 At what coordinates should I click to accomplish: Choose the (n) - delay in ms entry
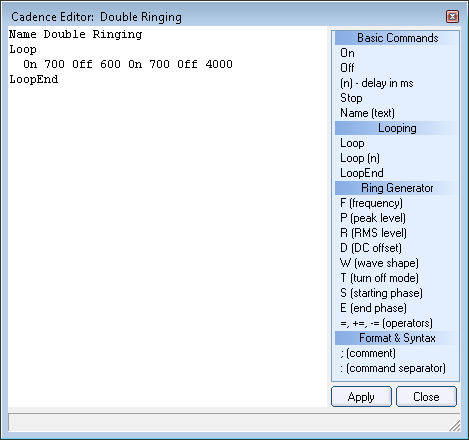pos(377,83)
